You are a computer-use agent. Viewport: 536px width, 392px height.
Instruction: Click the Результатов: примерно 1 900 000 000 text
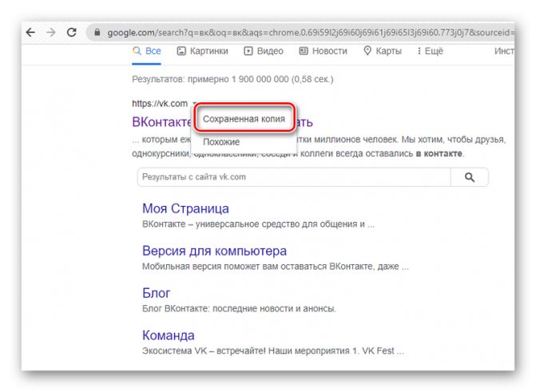232,79
